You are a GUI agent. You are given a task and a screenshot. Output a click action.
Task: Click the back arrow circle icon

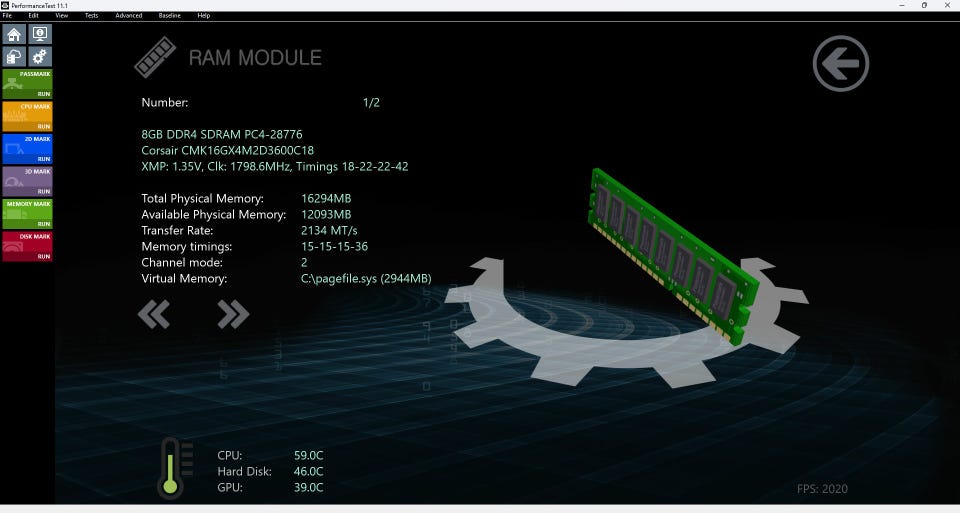[x=841, y=63]
